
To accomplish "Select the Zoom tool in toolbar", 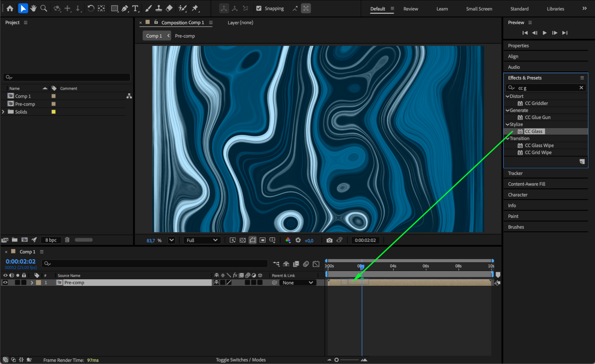I will 44,8.
